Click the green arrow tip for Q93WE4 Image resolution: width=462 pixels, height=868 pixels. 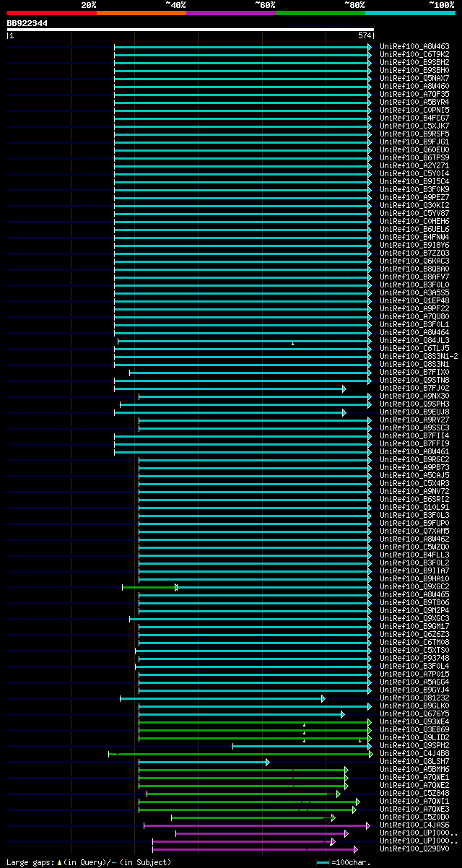pos(370,722)
